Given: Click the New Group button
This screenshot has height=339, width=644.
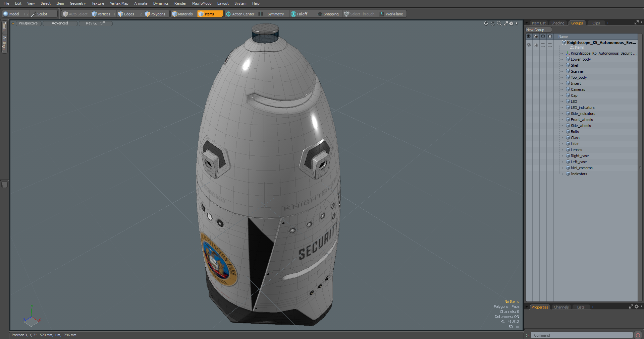Looking at the screenshot, I should tap(538, 30).
